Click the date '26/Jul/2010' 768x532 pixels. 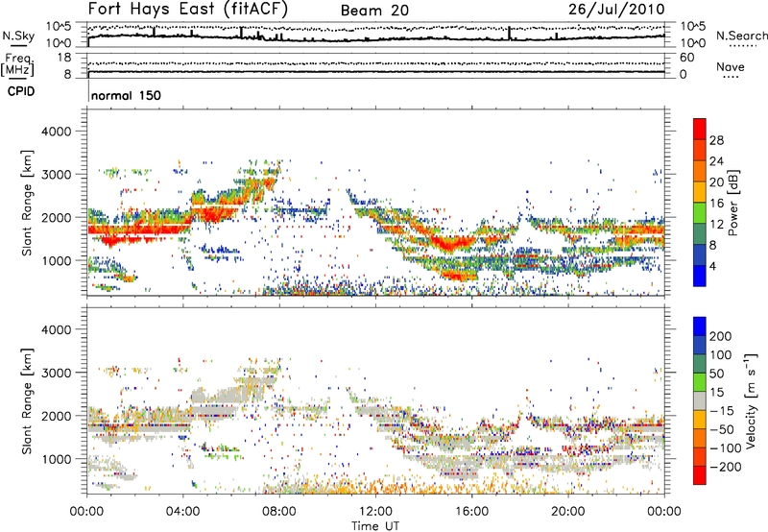coord(616,10)
